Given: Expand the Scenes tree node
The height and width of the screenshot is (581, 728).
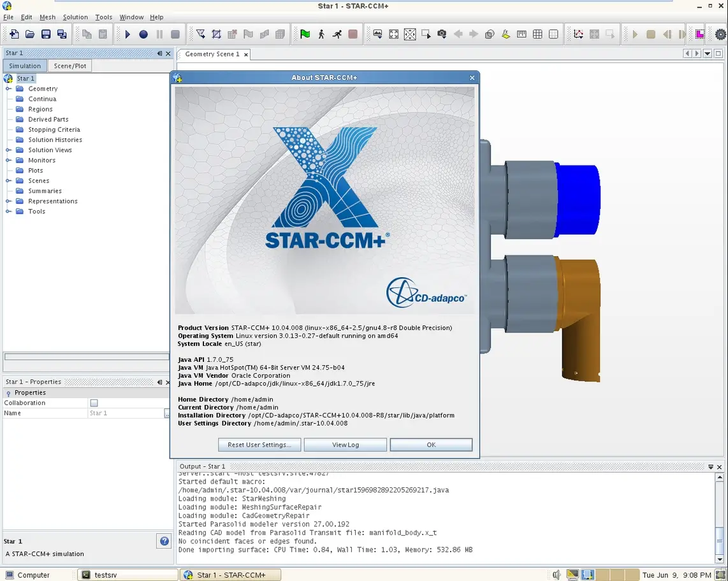Looking at the screenshot, I should pos(8,180).
